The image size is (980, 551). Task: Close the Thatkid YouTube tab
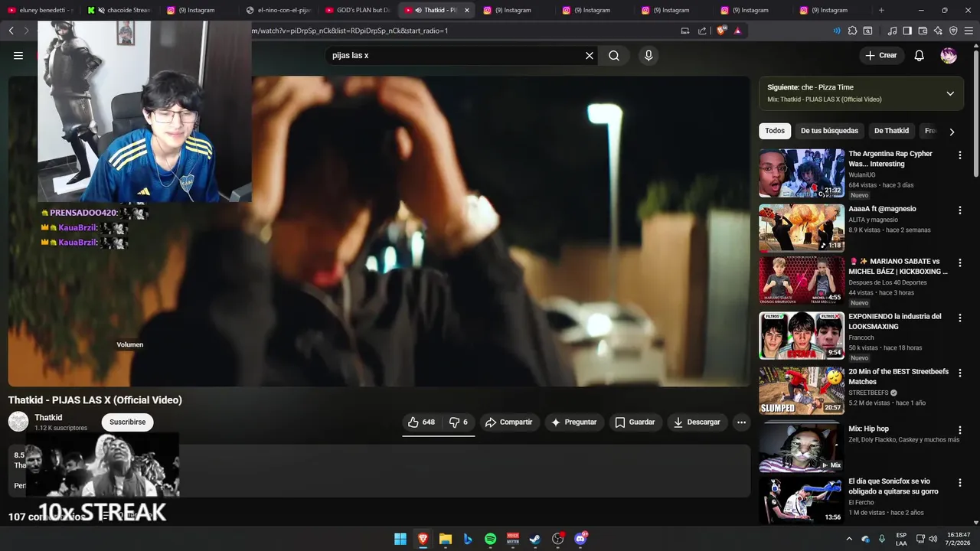click(466, 10)
